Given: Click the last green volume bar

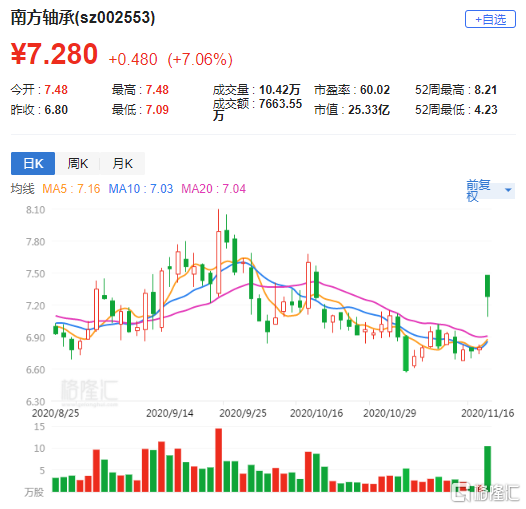Looking at the screenshot, I should point(487,469).
